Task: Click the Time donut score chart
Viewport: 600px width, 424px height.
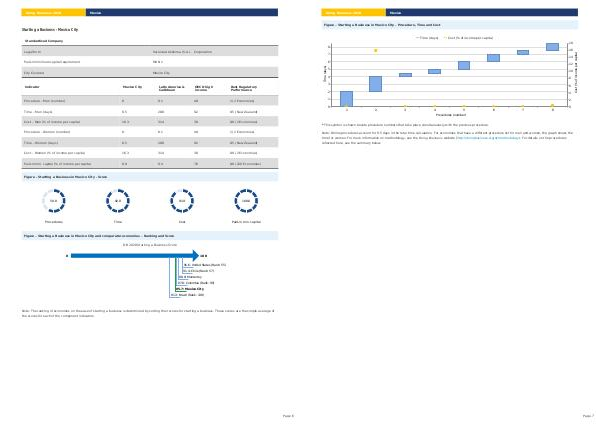Action: pyautogui.click(x=118, y=201)
